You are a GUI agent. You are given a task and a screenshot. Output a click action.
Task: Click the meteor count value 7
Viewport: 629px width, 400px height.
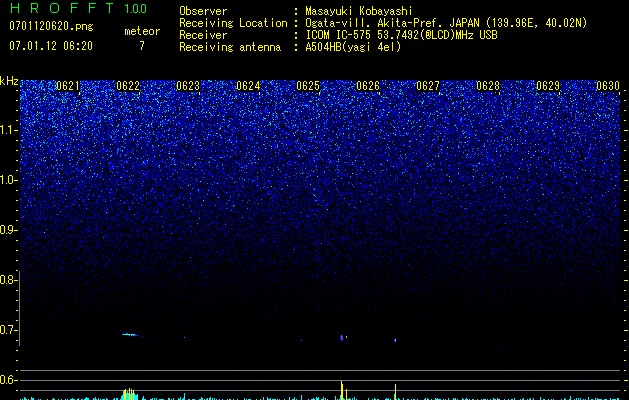[x=142, y=46]
